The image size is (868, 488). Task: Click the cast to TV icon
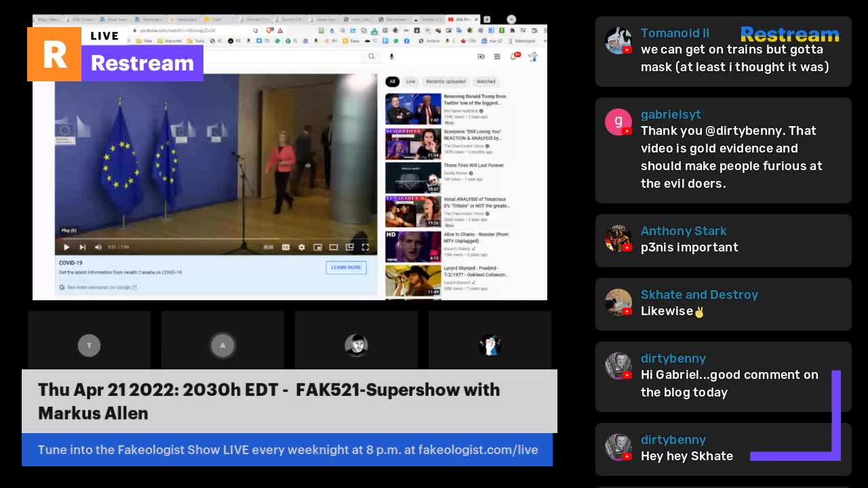click(x=350, y=247)
